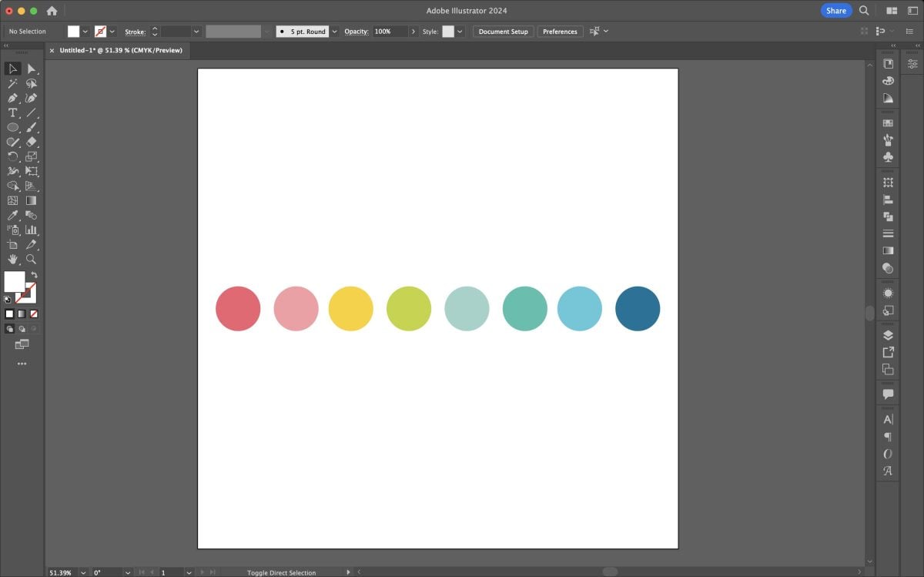Open stroke weight dropdown
924x577 pixels.
pyautogui.click(x=196, y=32)
